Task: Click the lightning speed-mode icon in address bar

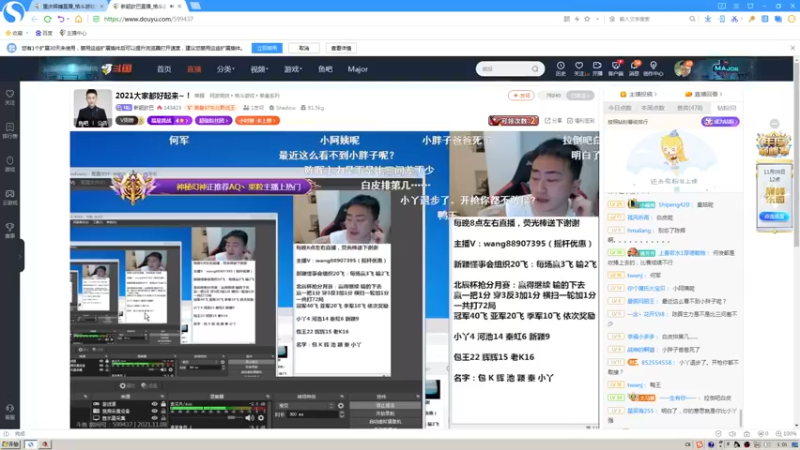Action: (577, 19)
